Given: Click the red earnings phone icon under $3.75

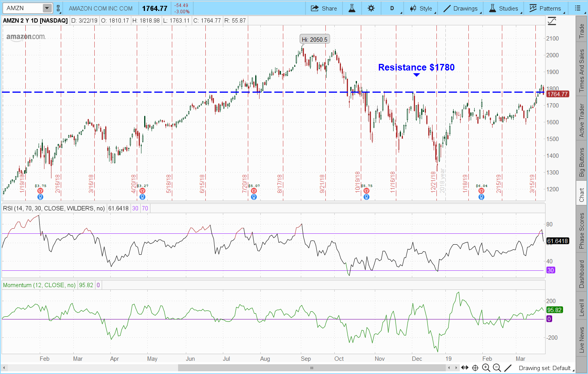Looking at the screenshot, I should click(x=40, y=191).
